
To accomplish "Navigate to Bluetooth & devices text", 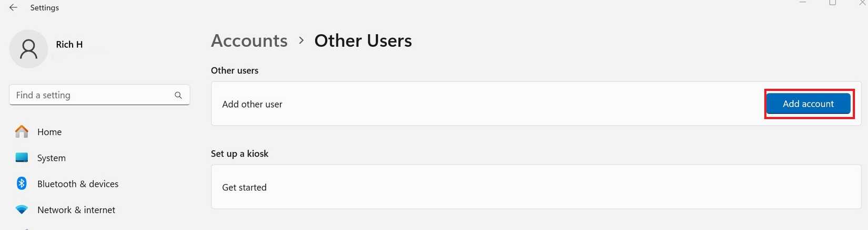I will pos(78,184).
